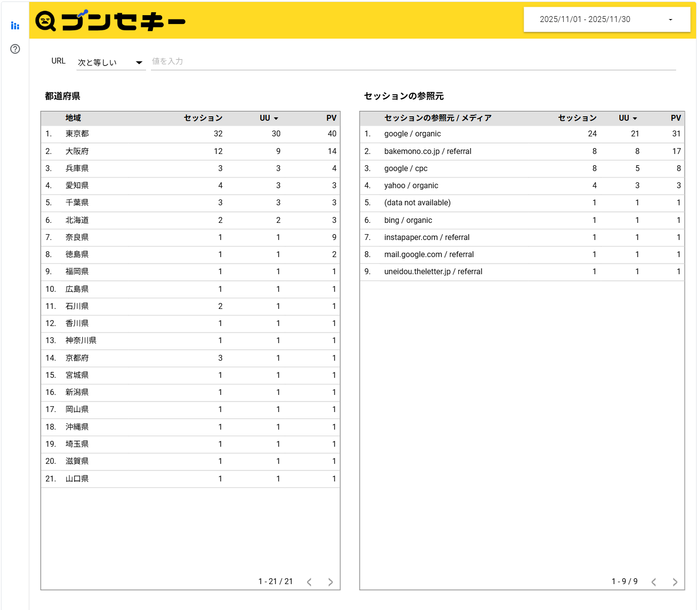Go to previous page in referral source table
This screenshot has width=700, height=610.
point(654,582)
